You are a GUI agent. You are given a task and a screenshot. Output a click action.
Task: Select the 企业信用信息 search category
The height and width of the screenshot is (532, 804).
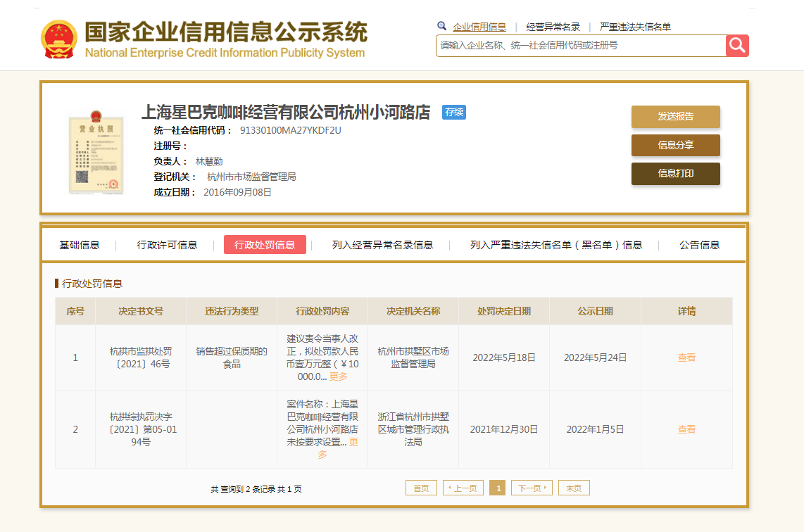(479, 27)
